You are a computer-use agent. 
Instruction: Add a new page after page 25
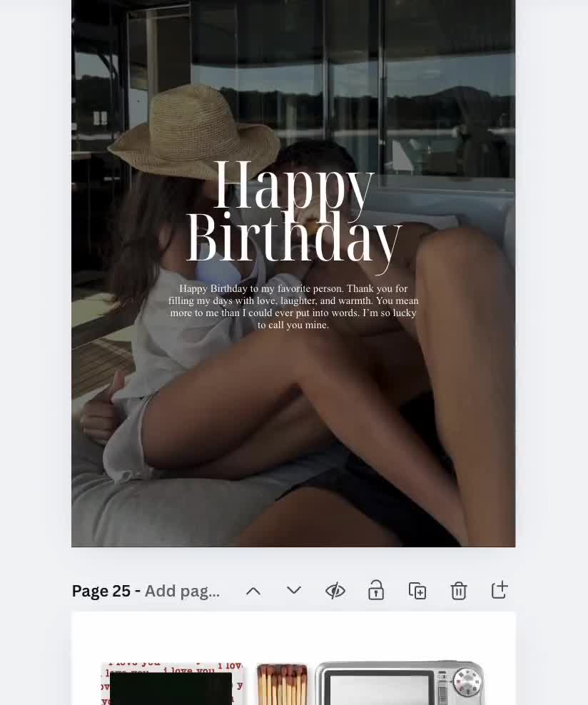(500, 590)
